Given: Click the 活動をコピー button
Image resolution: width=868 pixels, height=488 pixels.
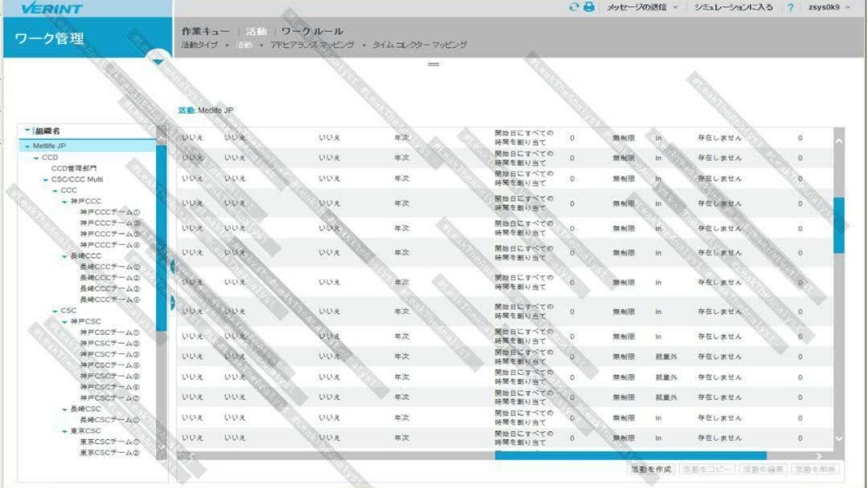Looking at the screenshot, I should [707, 469].
